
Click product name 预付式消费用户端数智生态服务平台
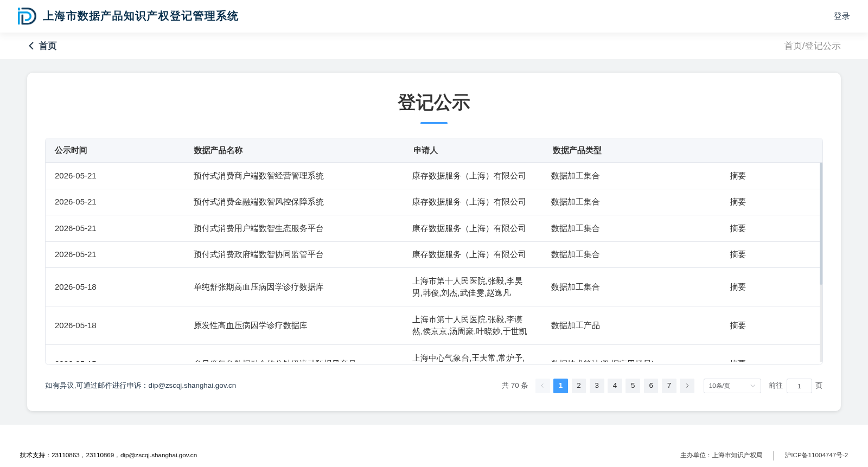click(259, 228)
